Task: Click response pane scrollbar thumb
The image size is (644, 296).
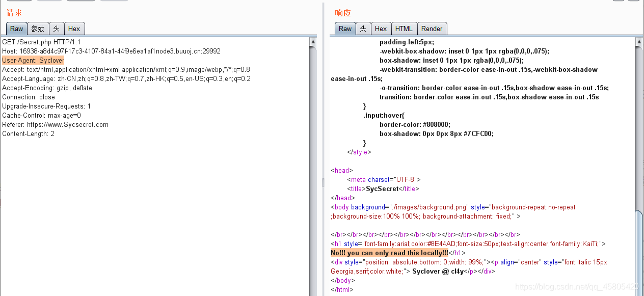Action: (639, 252)
